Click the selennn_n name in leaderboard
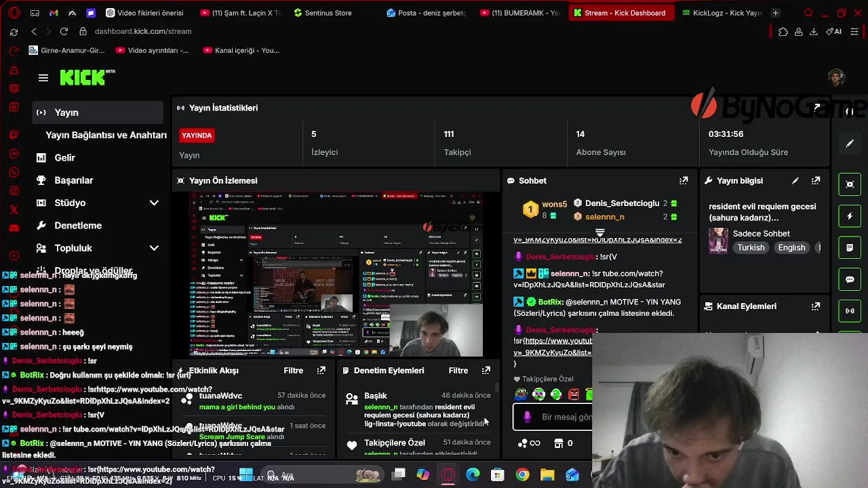 604,217
